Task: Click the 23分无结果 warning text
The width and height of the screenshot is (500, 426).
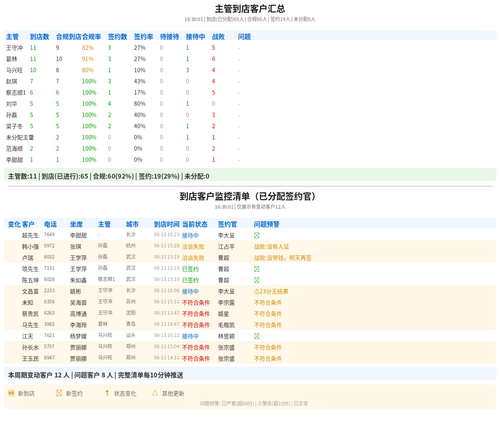Action: coord(271,291)
